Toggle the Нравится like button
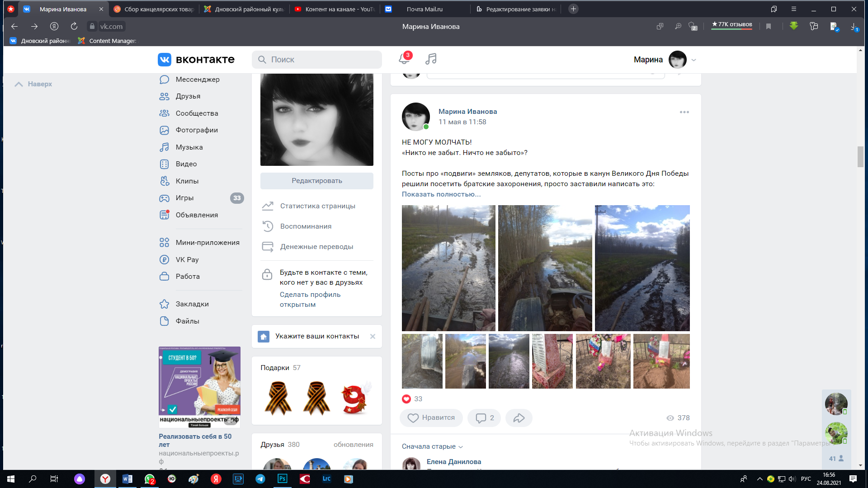The width and height of the screenshot is (868, 488). (431, 418)
